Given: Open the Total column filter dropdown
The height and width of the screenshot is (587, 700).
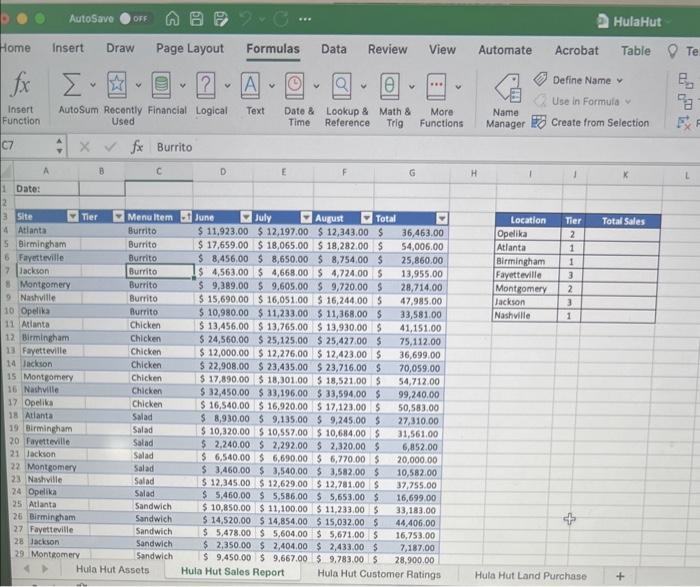Looking at the screenshot, I should coord(442,219).
